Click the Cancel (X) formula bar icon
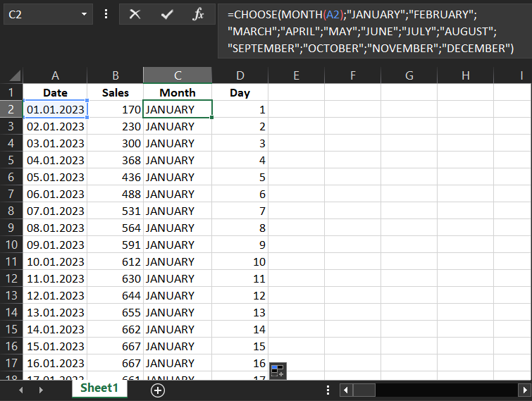This screenshot has width=532, height=401. pyautogui.click(x=135, y=14)
